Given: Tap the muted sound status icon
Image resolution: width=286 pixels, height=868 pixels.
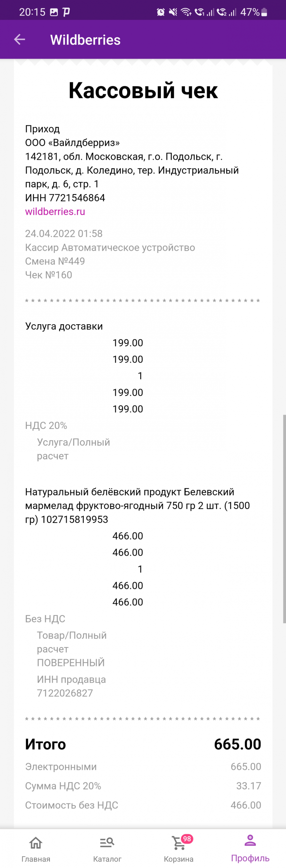Looking at the screenshot, I should pos(173,12).
